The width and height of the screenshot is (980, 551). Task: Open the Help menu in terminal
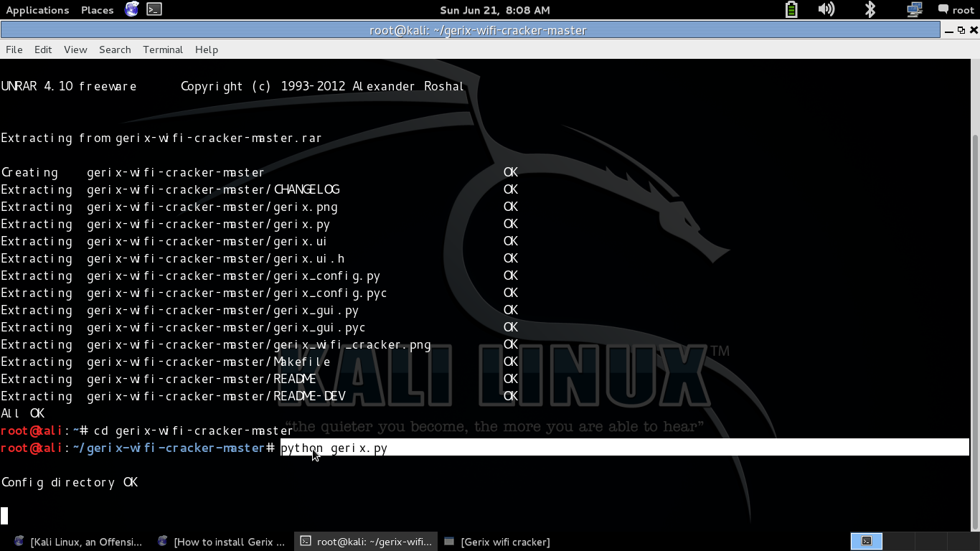pos(207,50)
